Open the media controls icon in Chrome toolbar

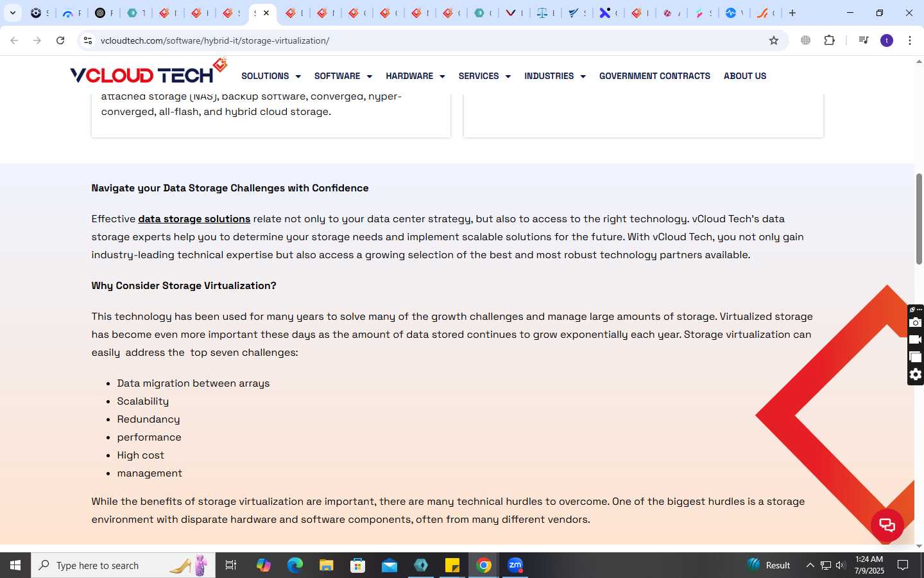click(864, 40)
